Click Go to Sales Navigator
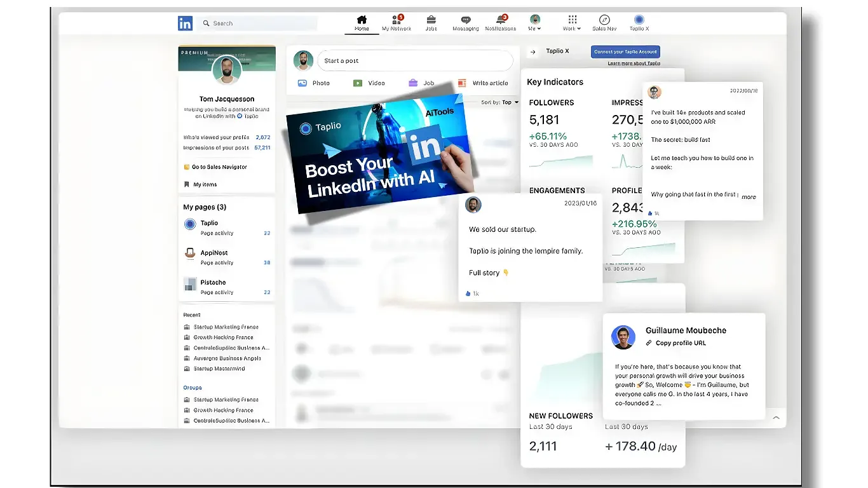 [x=215, y=167]
